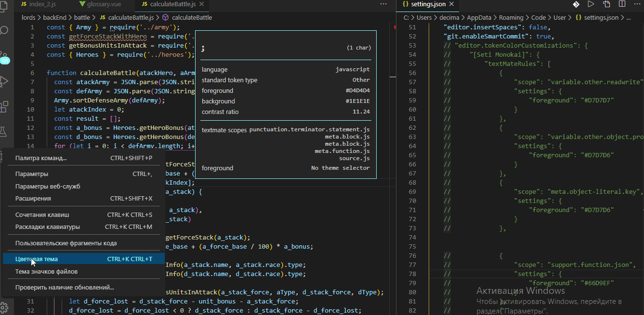Click 'Army.sortDefenseArmy' on line 9
The width and height of the screenshot is (644, 315).
pos(91,100)
